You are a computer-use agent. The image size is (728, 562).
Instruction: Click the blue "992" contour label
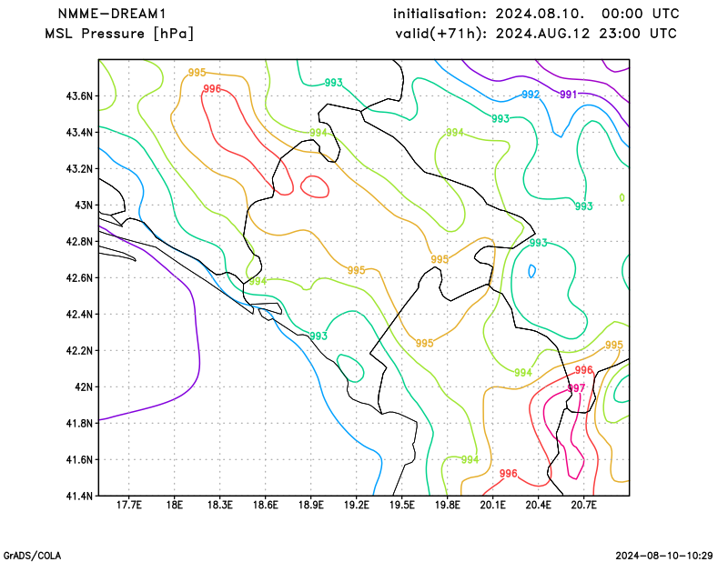(x=531, y=95)
